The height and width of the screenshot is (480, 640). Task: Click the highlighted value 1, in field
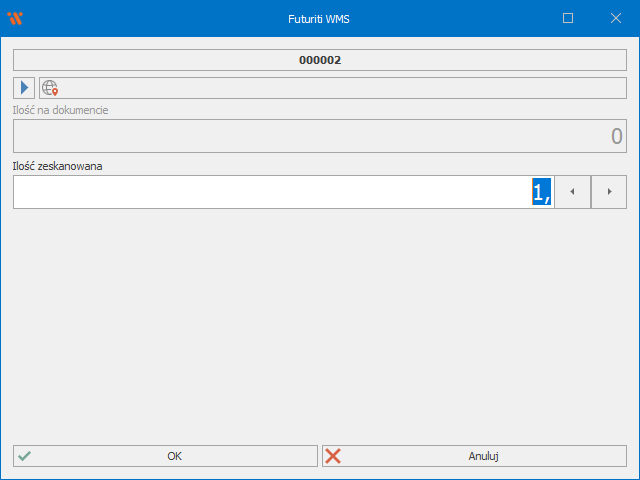(x=541, y=192)
